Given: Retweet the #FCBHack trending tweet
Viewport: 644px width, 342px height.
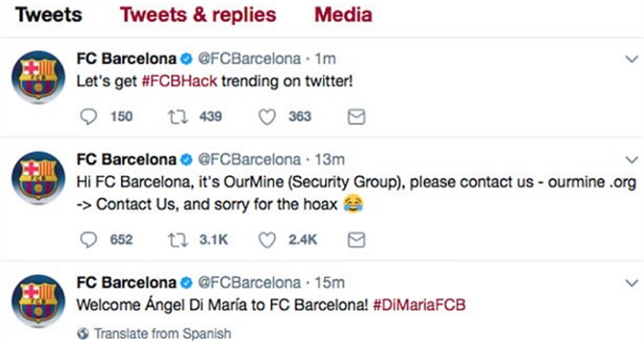Looking at the screenshot, I should point(176,117).
